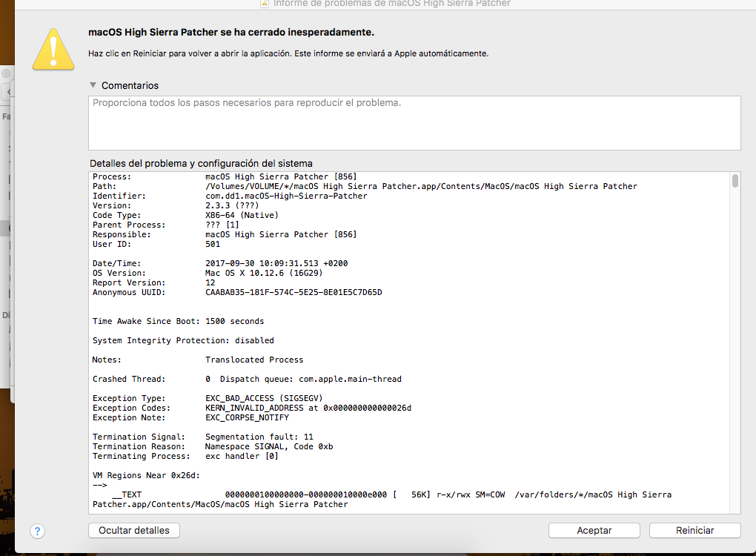Click the Identifier com.dd1.macOS-High-Sierra-Patcher text

(x=286, y=196)
